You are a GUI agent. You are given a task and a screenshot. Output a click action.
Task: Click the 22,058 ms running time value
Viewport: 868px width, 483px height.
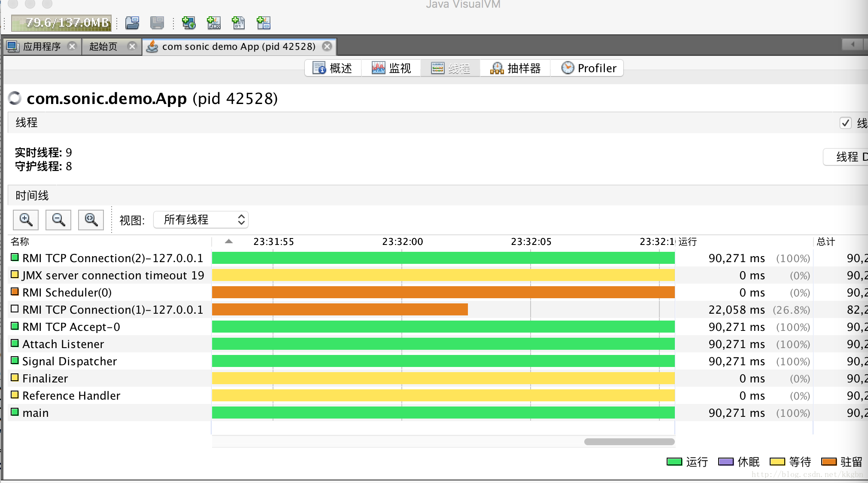point(737,310)
